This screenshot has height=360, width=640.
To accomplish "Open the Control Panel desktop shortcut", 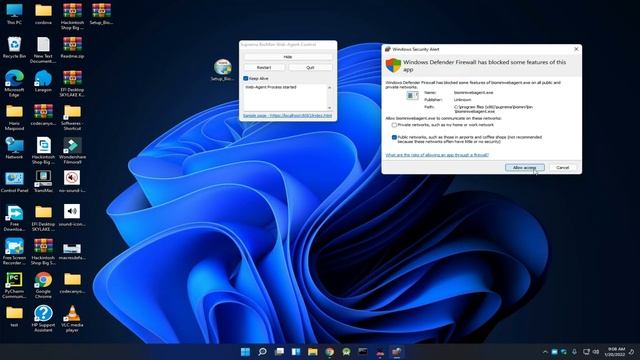I will tap(14, 182).
